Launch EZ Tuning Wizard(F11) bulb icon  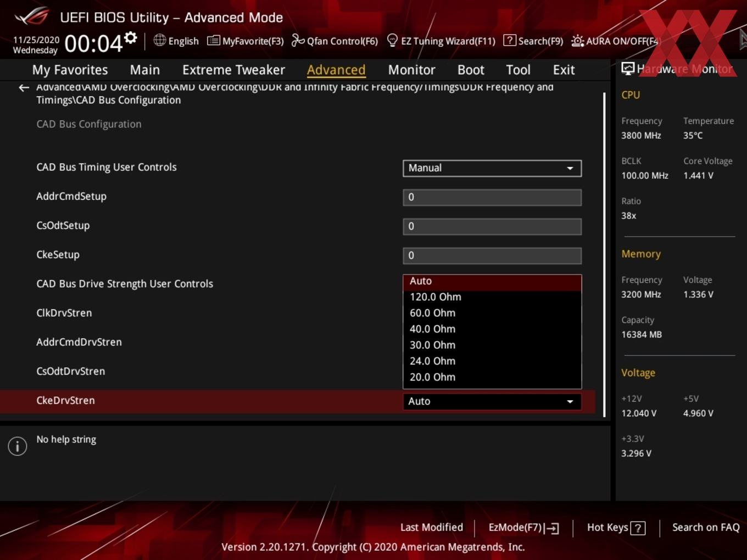(x=392, y=41)
